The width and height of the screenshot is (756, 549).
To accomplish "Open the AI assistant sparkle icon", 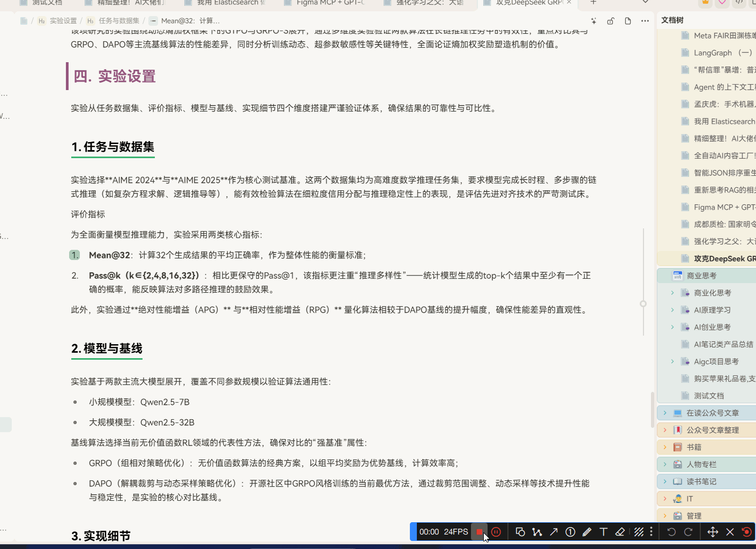I will tap(593, 20).
